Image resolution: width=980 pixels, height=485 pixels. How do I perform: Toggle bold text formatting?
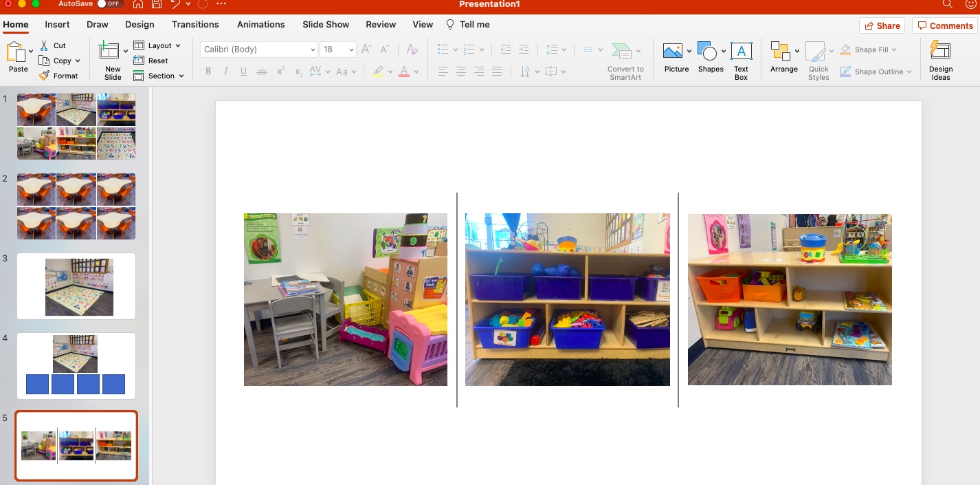pyautogui.click(x=208, y=71)
